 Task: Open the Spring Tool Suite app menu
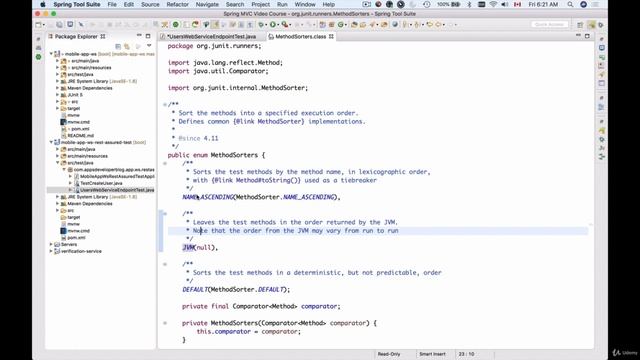click(77, 4)
